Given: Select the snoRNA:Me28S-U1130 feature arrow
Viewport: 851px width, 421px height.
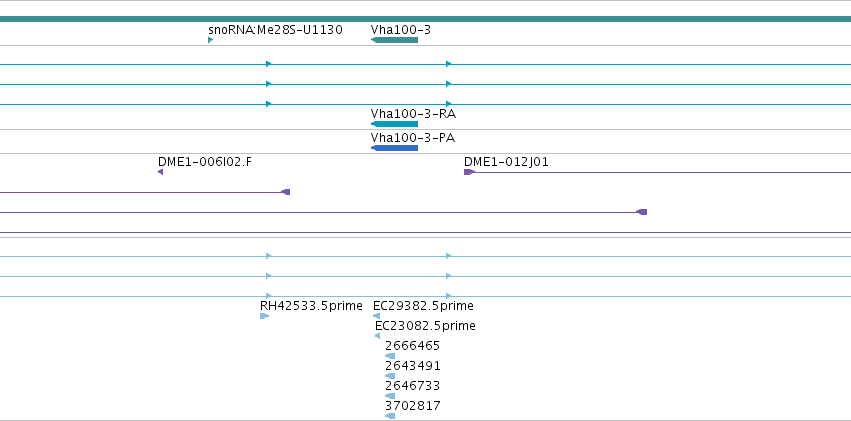Looking at the screenshot, I should tap(211, 40).
